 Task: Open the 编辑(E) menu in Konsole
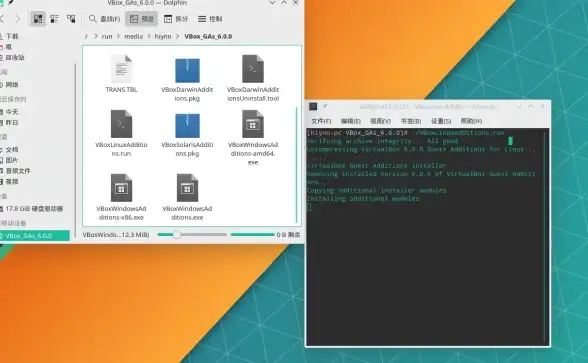tap(351, 121)
